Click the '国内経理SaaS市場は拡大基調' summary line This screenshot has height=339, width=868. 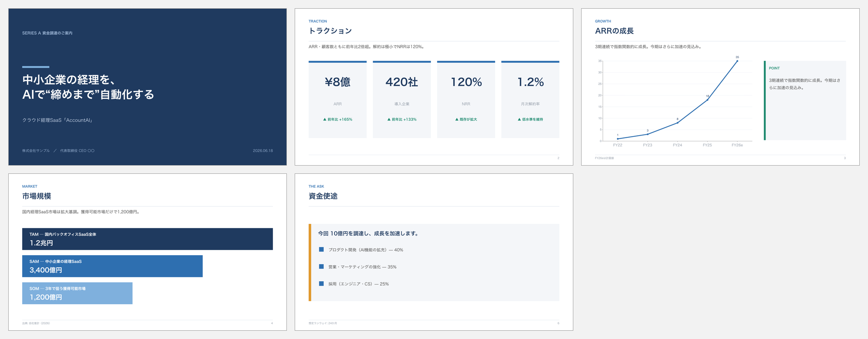pos(81,212)
